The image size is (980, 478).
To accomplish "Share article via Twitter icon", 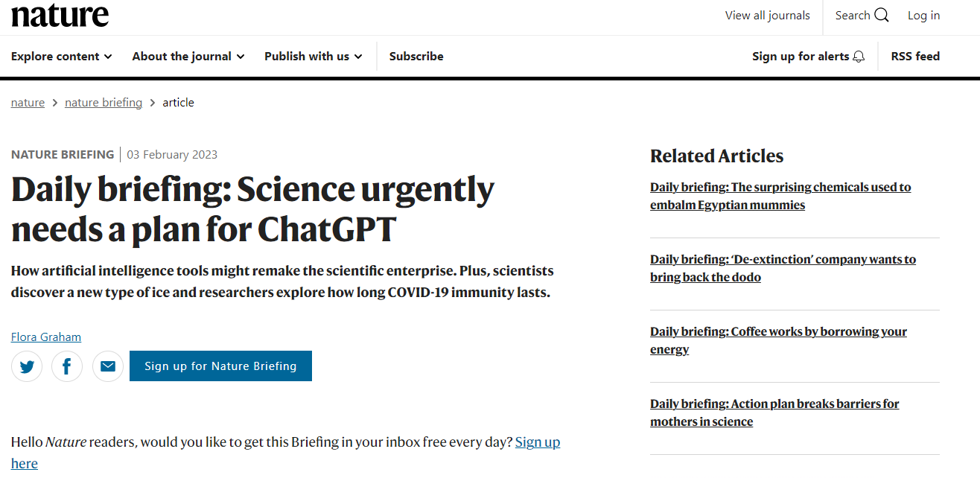I will [x=27, y=366].
